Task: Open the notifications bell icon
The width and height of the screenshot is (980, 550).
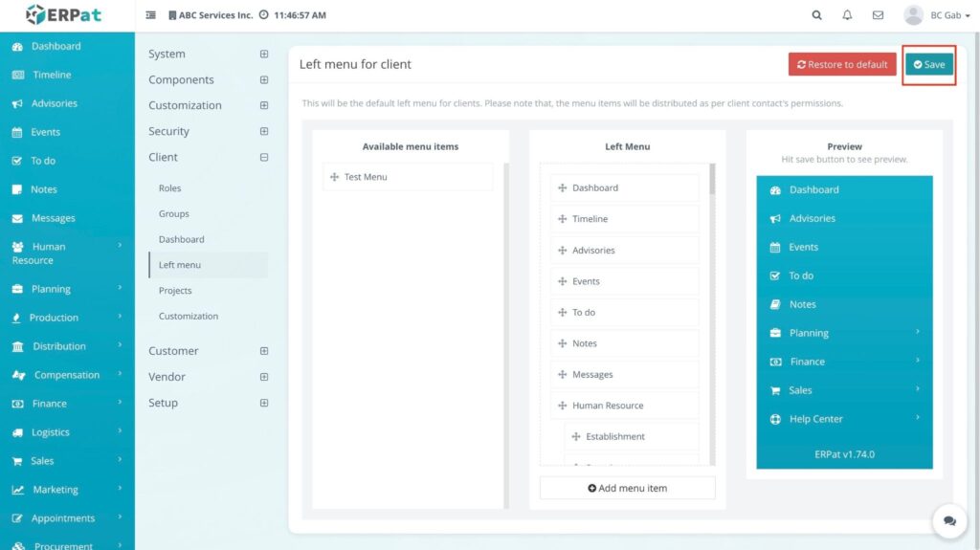Action: (x=847, y=15)
